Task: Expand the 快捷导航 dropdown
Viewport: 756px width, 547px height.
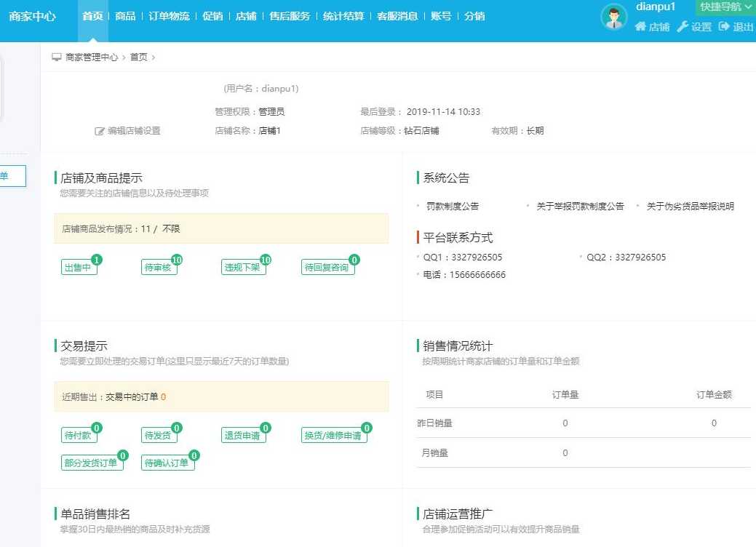Action: 725,7
